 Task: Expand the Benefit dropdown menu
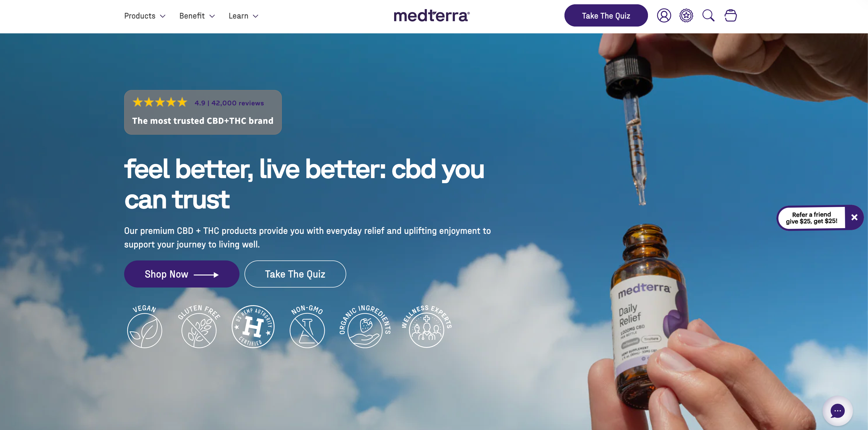(197, 16)
